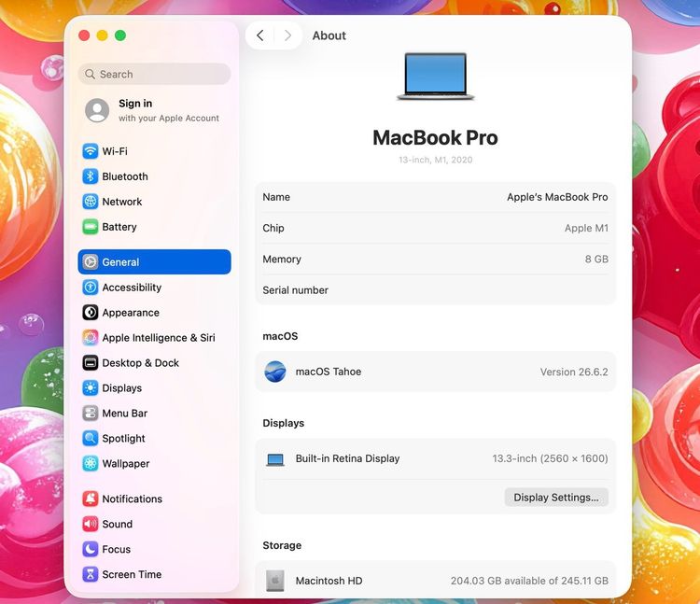Click the 8 GB memory value

(597, 259)
